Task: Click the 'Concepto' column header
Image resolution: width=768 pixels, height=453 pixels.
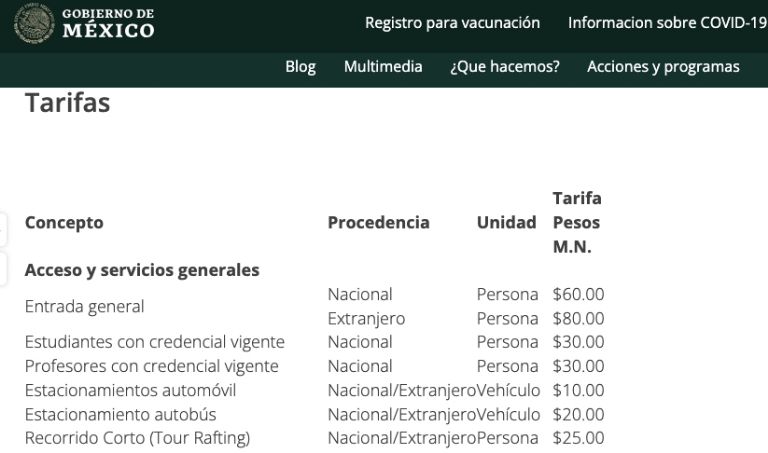Action: (x=64, y=222)
